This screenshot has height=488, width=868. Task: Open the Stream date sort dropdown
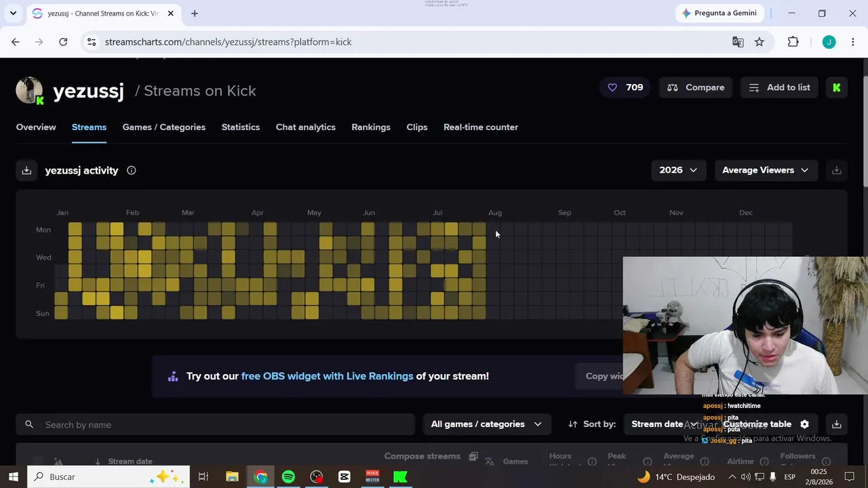click(x=665, y=424)
